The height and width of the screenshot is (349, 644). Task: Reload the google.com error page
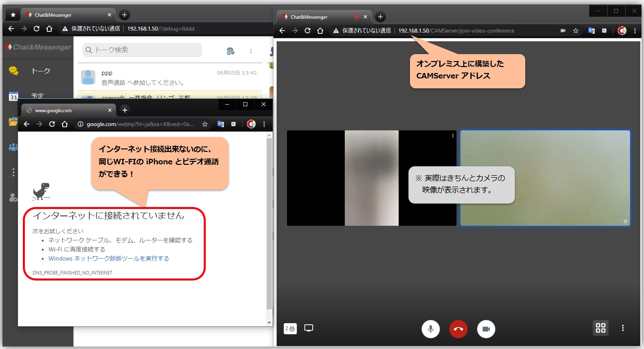click(x=52, y=124)
